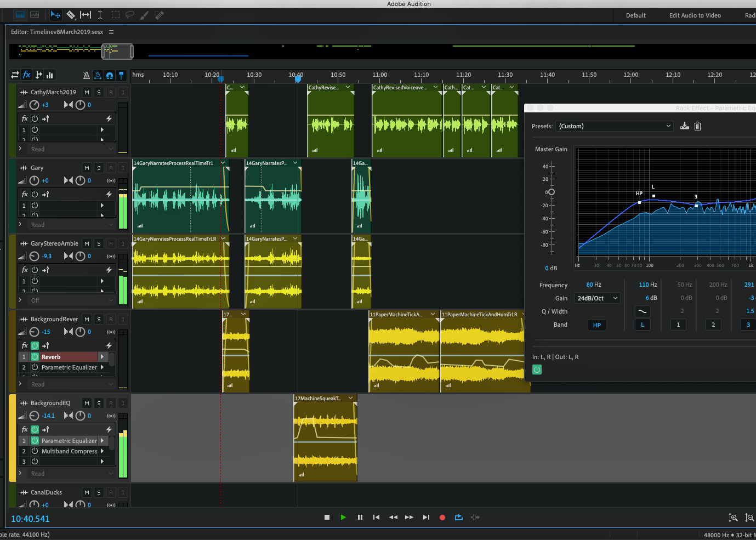This screenshot has width=756, height=540.
Task: Select the Marquee Selection tool
Action: click(x=116, y=15)
